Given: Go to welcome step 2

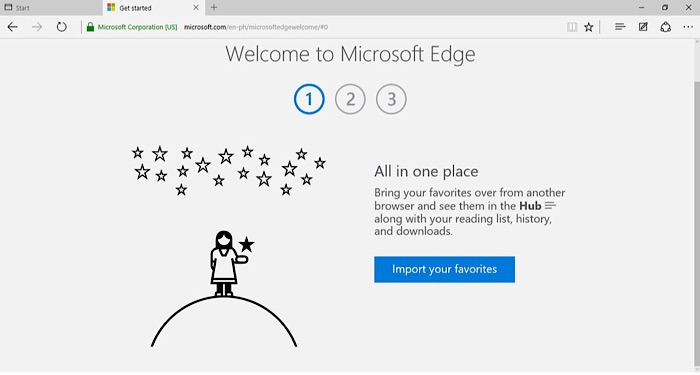Looking at the screenshot, I should click(x=350, y=99).
